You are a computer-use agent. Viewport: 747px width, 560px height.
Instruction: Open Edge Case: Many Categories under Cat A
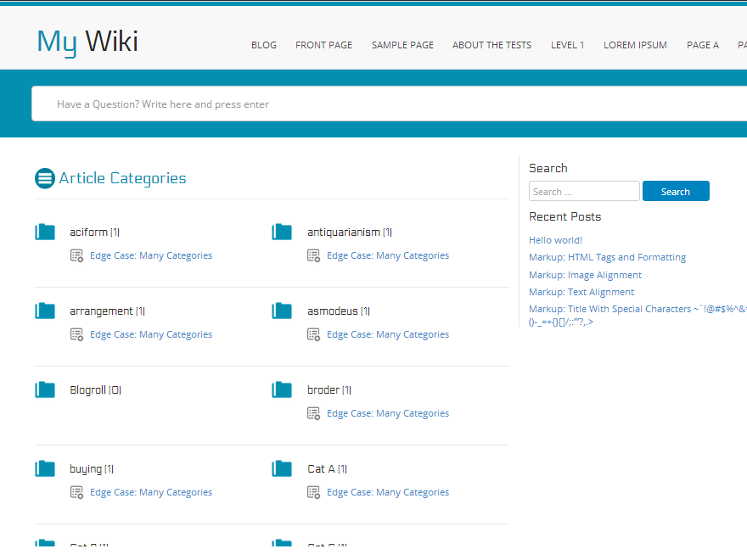point(388,492)
